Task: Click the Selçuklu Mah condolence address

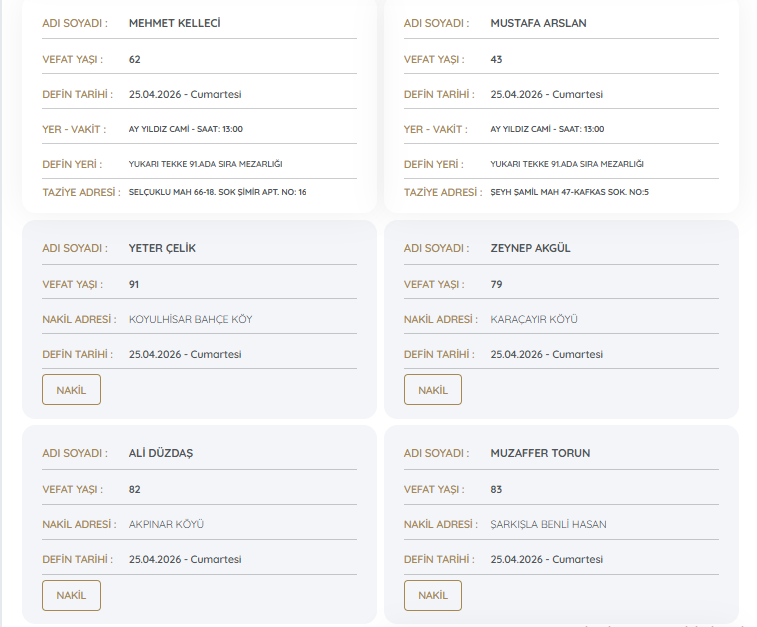Action: click(x=217, y=192)
